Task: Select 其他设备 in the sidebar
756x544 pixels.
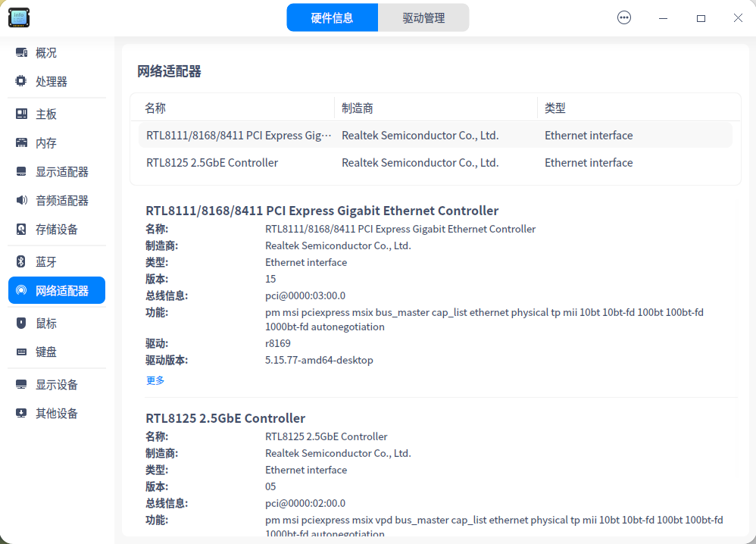Action: pos(57,414)
